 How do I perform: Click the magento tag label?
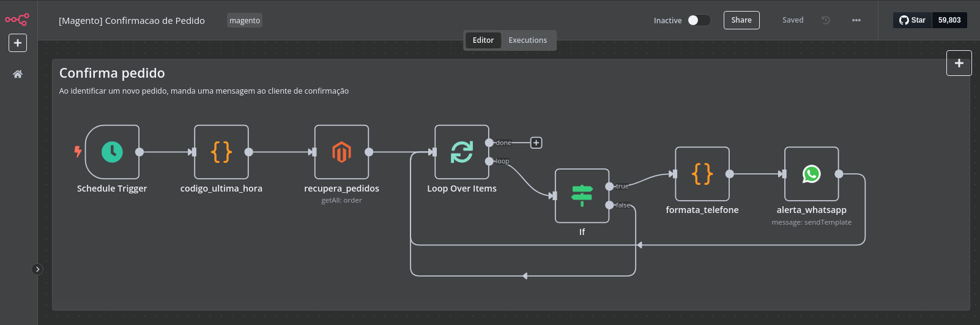245,21
